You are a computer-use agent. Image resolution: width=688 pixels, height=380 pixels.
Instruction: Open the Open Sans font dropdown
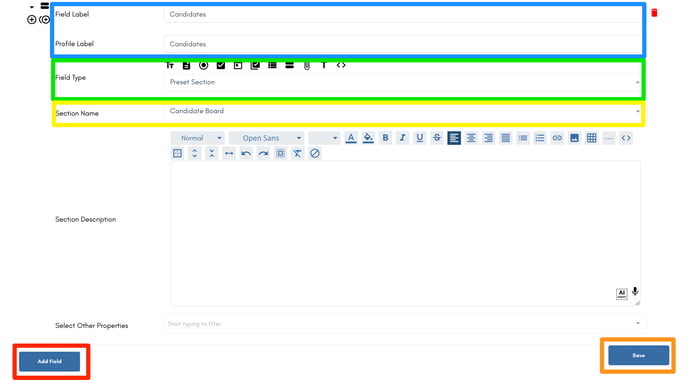266,138
